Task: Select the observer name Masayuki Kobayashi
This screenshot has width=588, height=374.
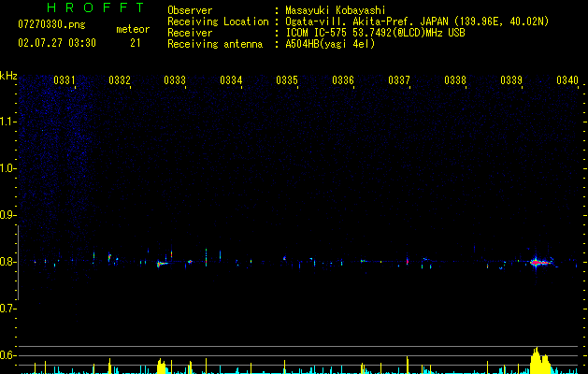Action: coord(336,10)
